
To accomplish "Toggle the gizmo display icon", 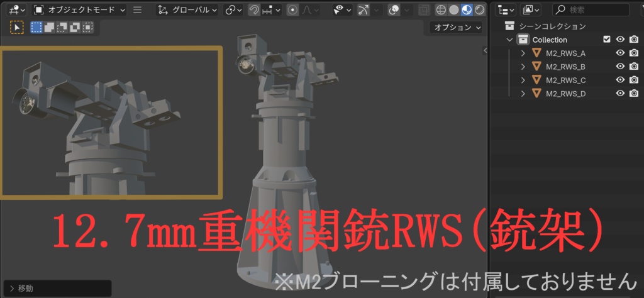I will (x=363, y=10).
